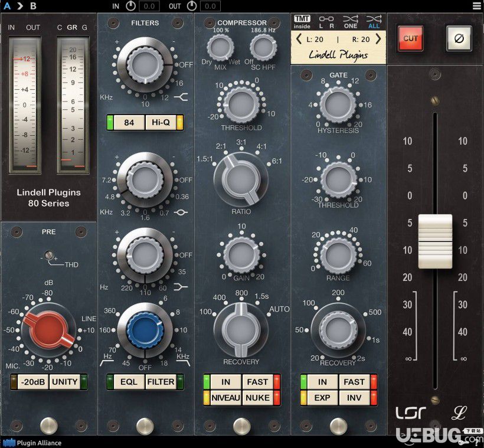Click the high shelf curve icon

click(181, 97)
